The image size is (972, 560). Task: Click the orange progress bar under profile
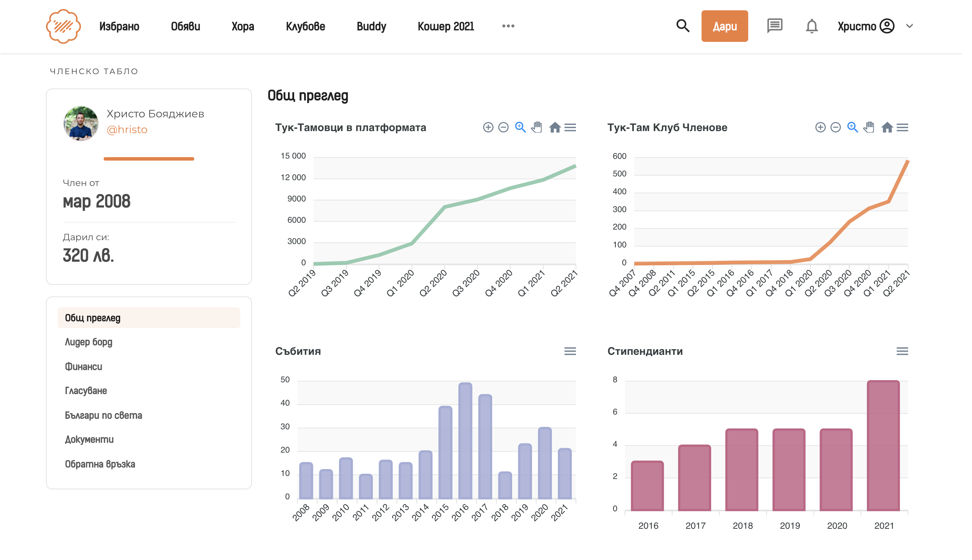[149, 159]
